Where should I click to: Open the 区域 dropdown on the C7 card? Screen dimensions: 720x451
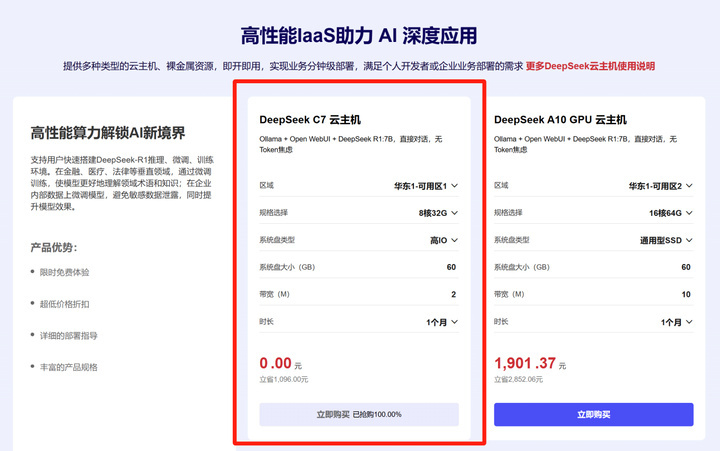tap(426, 186)
